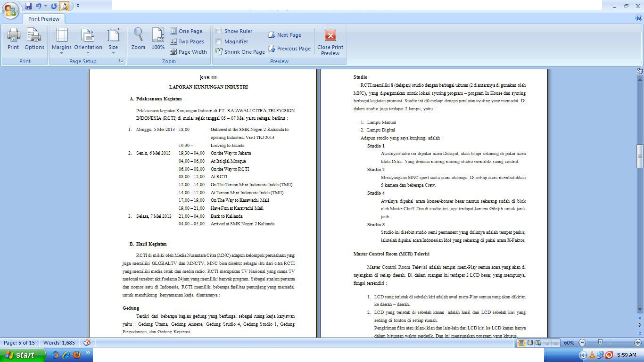Toggle the ruler icon above the scrollbar

[x=640, y=71]
